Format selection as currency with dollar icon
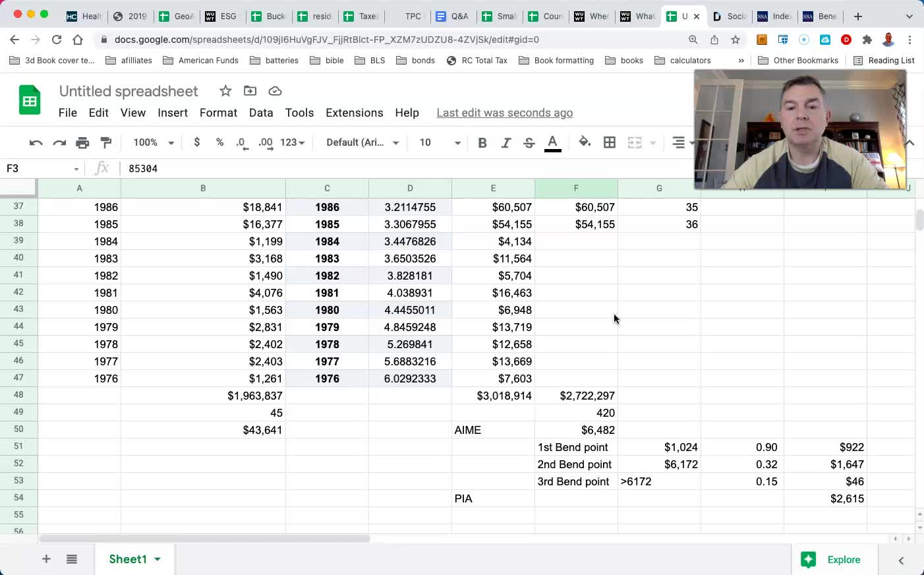This screenshot has height=575, width=924. [x=196, y=142]
